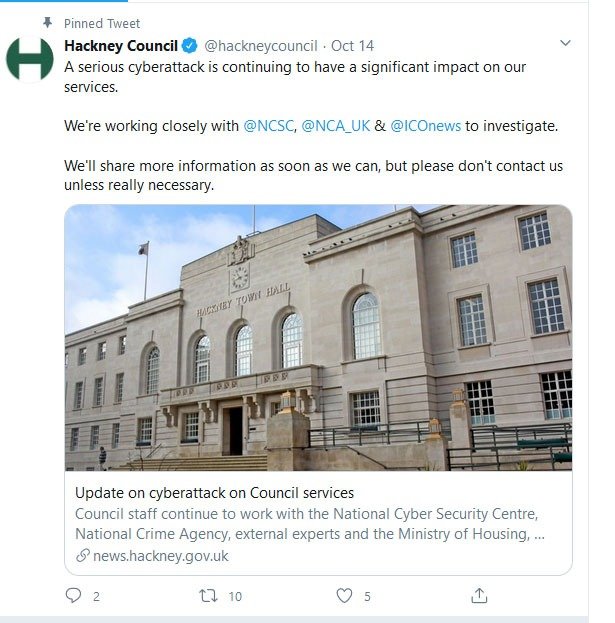Viewport: 615px width, 623px height.
Task: Click the pinned tweet pushpin icon
Action: pos(47,23)
